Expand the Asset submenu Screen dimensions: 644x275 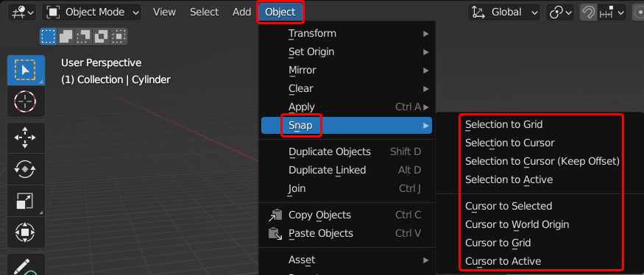tap(347, 260)
